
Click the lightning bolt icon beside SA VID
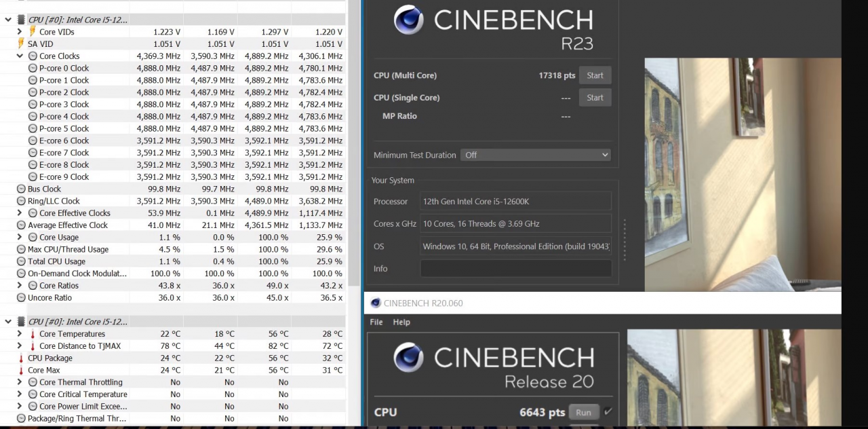point(21,44)
